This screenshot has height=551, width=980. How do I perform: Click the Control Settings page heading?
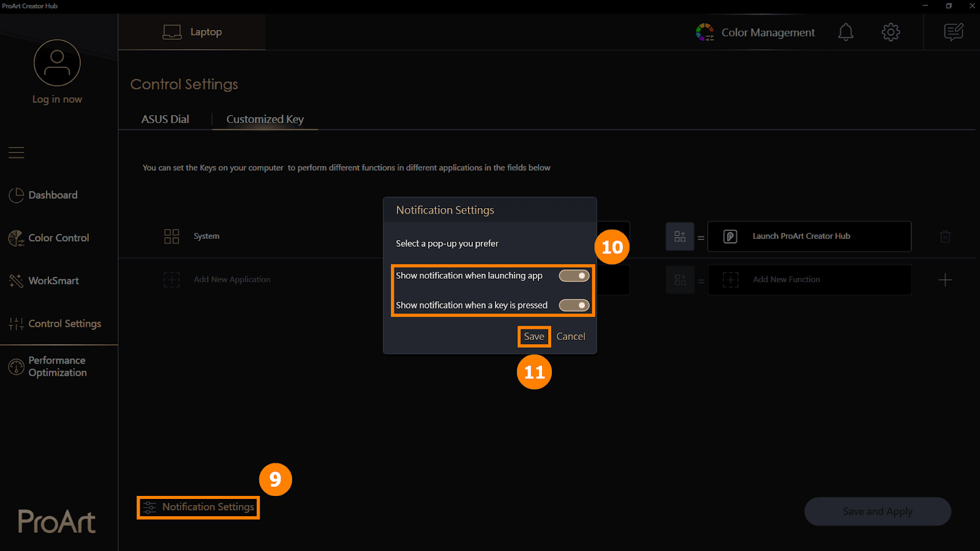(x=184, y=84)
